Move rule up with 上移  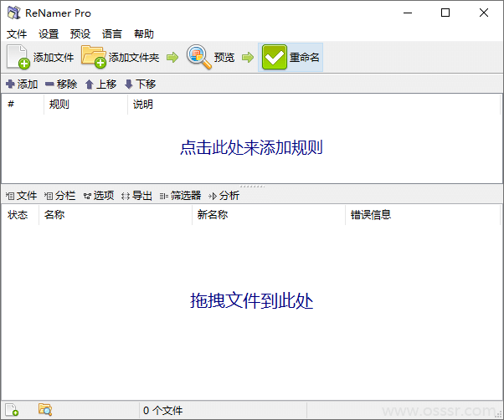pos(100,85)
